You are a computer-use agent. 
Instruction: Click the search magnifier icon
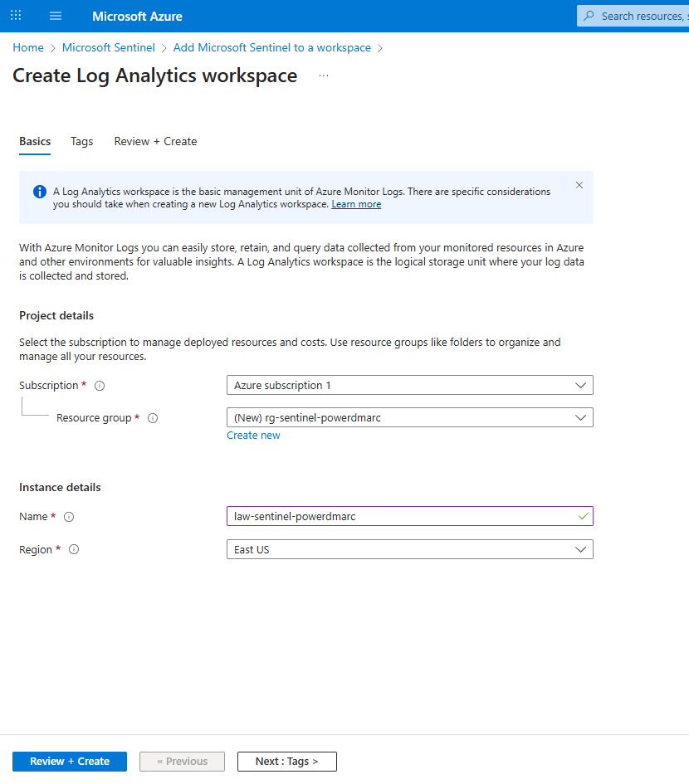(x=589, y=16)
